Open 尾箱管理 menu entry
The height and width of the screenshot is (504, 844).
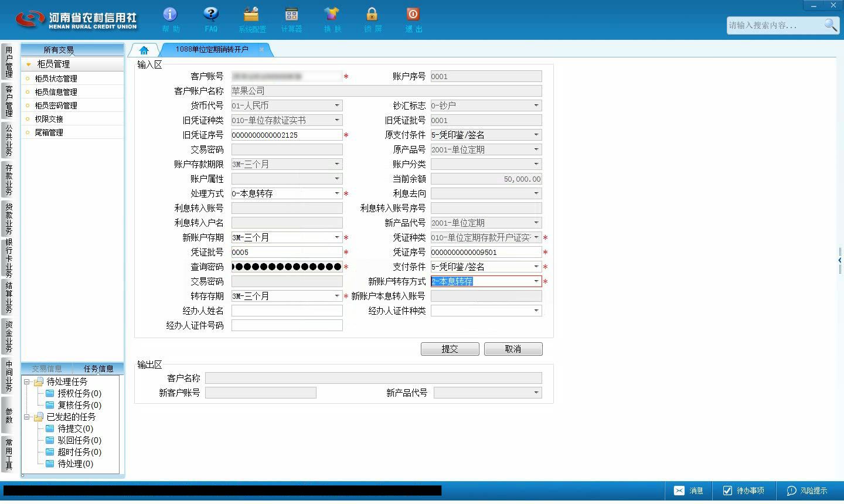[73, 132]
